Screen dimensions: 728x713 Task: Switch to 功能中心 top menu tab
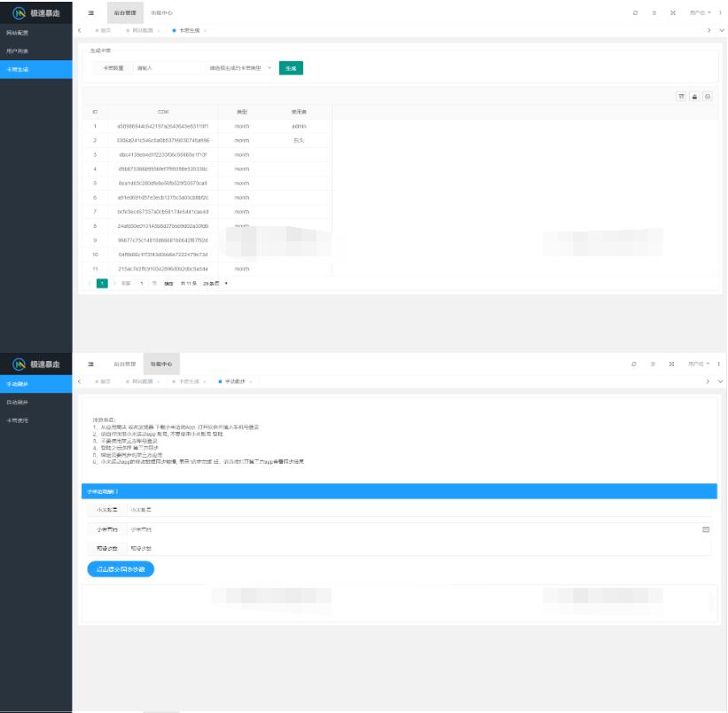pos(161,13)
